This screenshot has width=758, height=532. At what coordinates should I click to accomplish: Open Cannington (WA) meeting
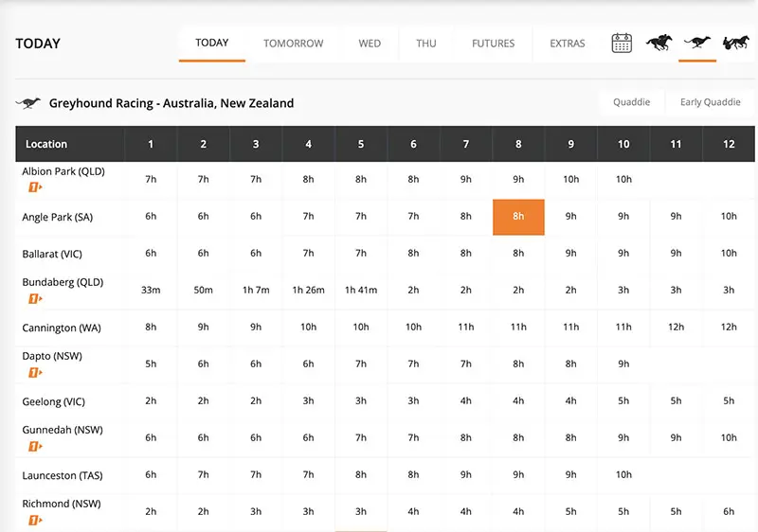62,328
